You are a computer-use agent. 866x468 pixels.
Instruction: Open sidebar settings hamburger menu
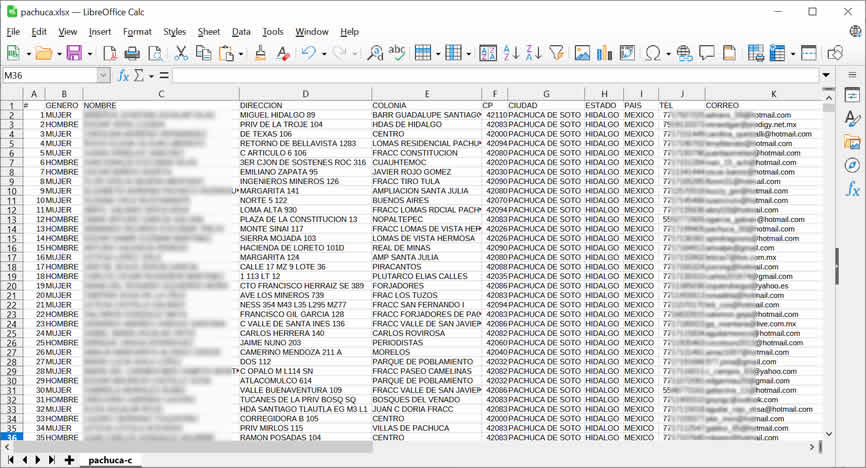click(x=852, y=75)
